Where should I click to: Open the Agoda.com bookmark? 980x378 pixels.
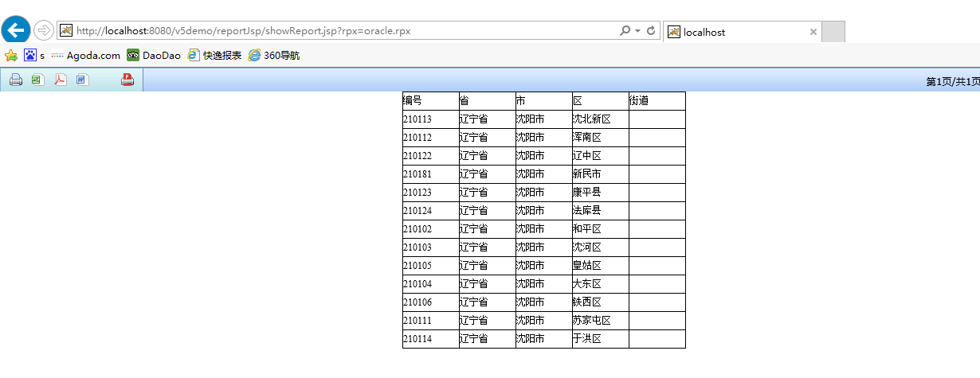tap(85, 56)
